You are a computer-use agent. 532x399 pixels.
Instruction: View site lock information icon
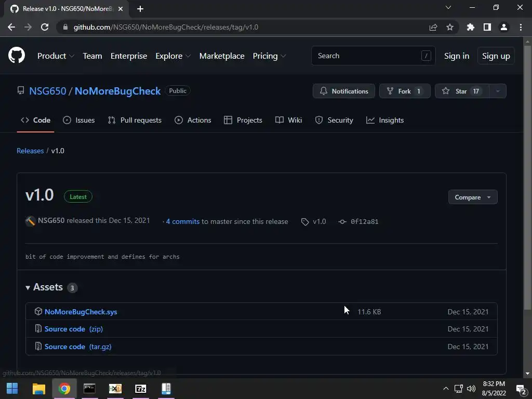65,27
